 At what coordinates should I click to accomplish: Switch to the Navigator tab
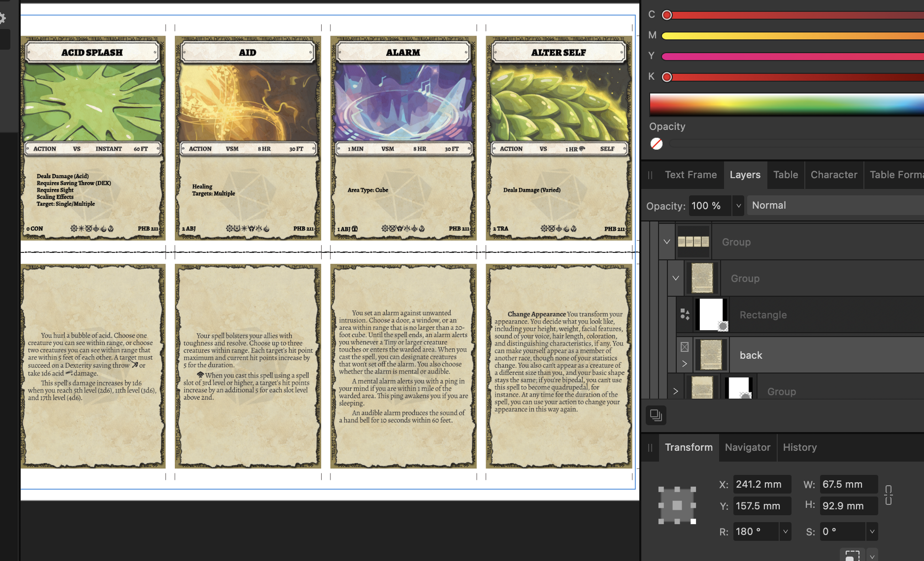[x=747, y=447]
